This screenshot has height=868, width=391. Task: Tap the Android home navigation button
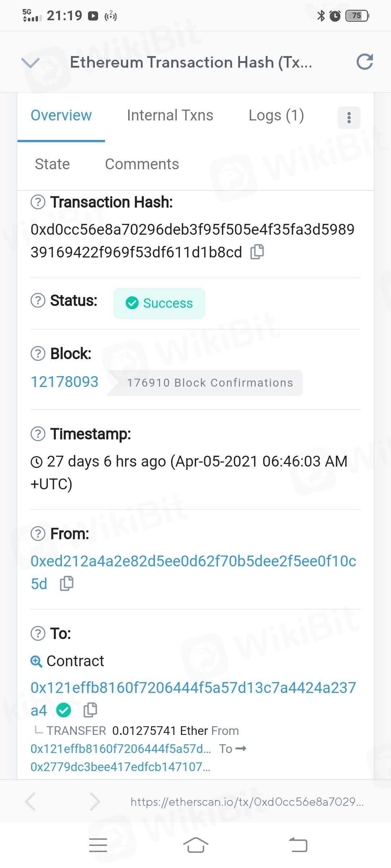195,845
